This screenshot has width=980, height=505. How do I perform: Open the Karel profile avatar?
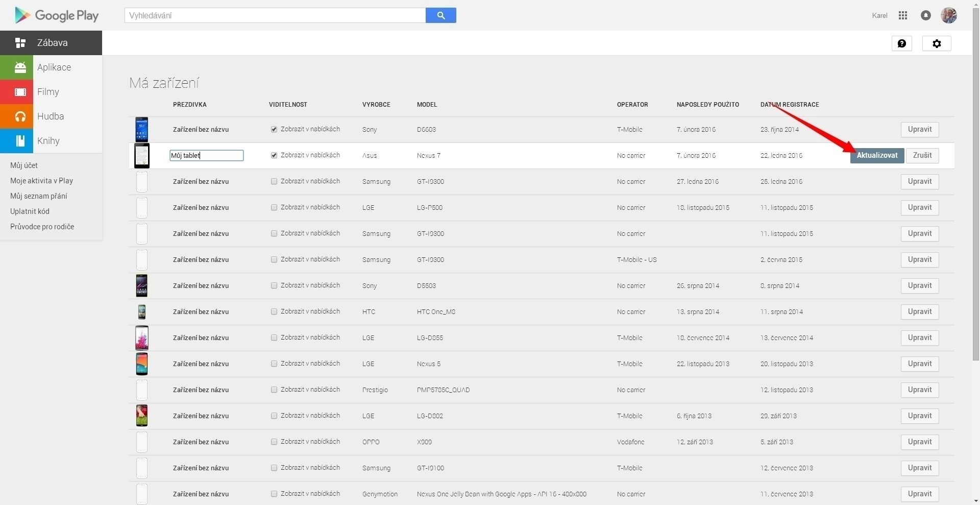click(949, 15)
